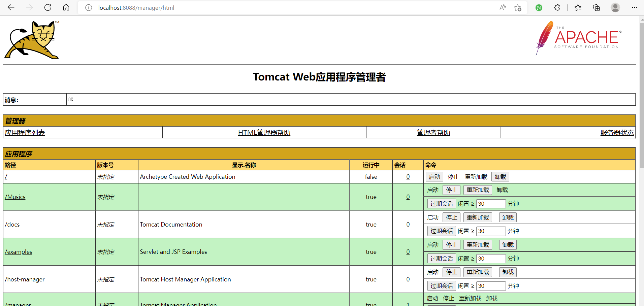
Task: Open the browser home page
Action: point(66,7)
